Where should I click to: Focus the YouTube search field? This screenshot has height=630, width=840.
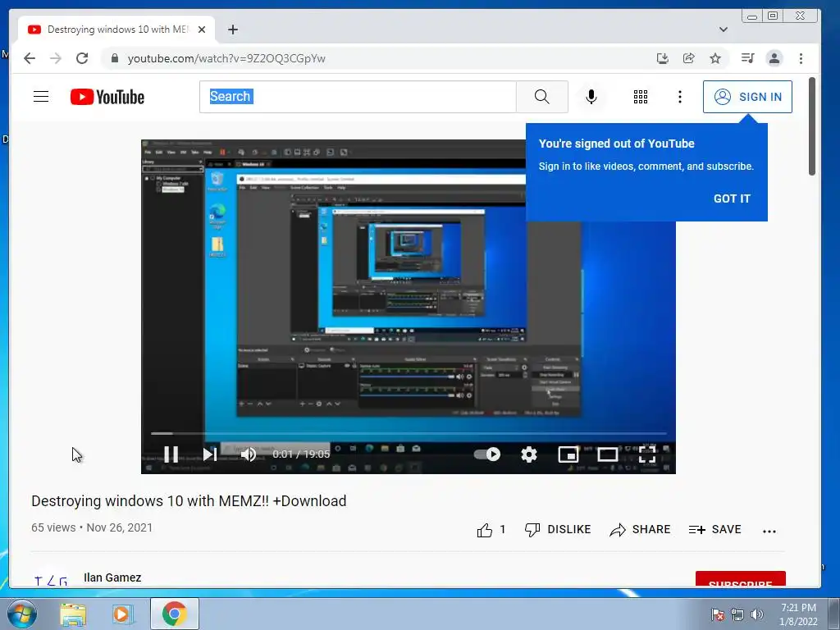[x=358, y=97]
